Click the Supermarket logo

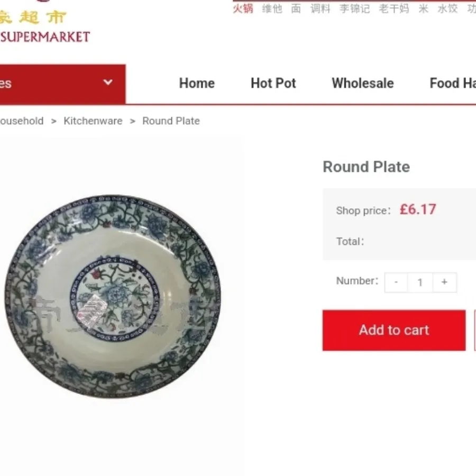click(x=45, y=27)
